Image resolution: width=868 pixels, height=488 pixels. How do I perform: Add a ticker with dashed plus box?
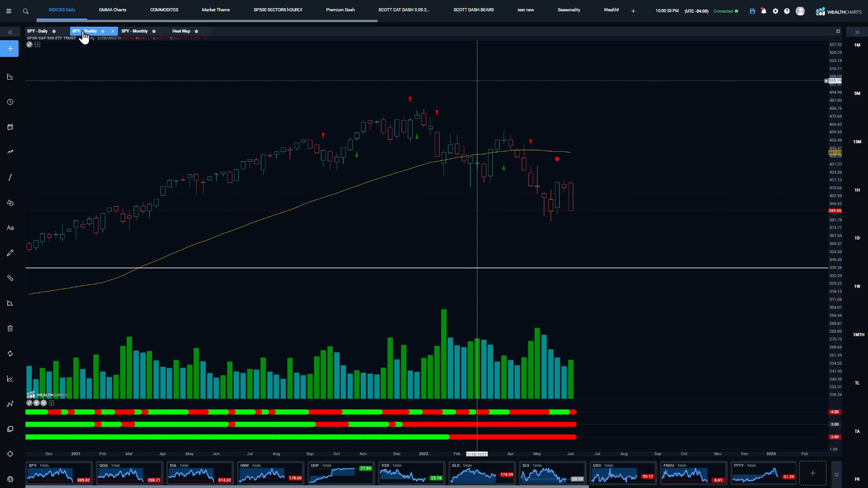812,473
